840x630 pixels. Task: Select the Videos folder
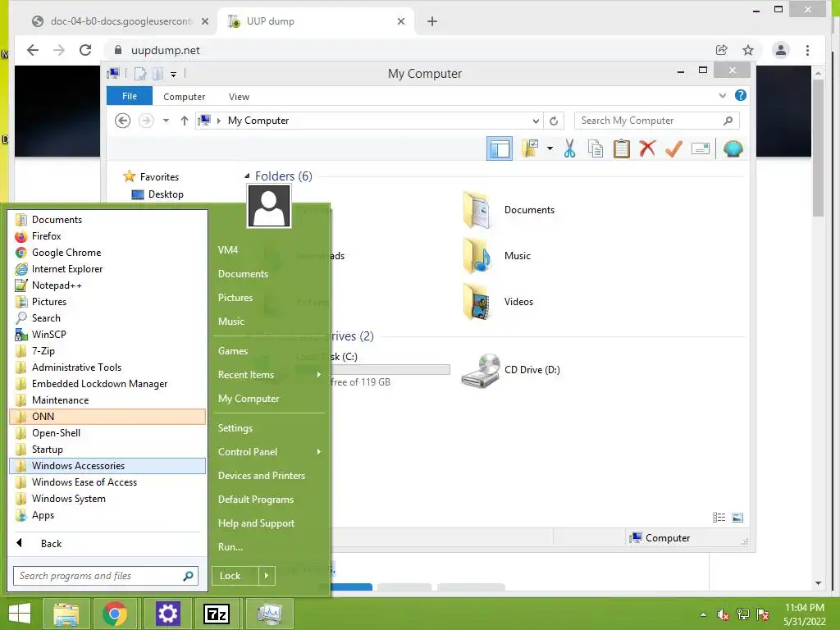click(498, 302)
